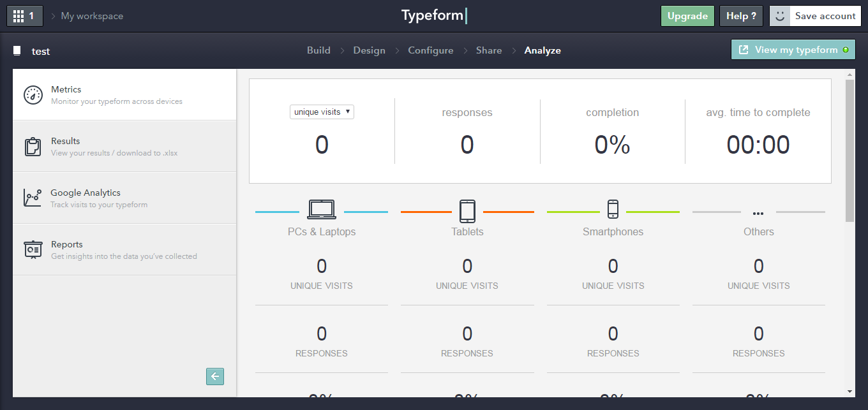Open the Reports sidebar section
Screen dimensions: 868x410
tap(124, 249)
